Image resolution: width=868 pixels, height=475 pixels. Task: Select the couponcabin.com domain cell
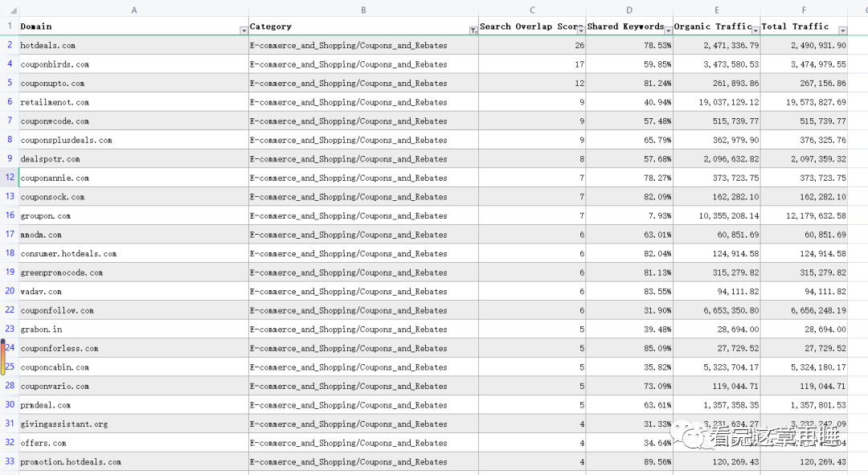[134, 367]
